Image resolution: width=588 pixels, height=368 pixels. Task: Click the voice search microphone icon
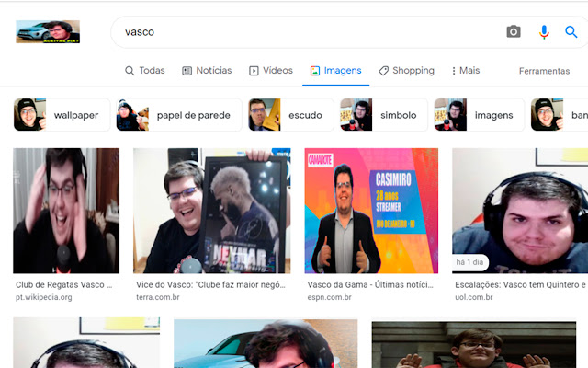click(544, 32)
